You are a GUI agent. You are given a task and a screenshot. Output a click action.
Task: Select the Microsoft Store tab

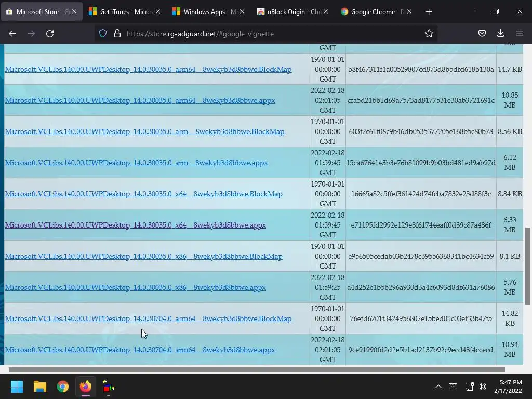click(42, 12)
